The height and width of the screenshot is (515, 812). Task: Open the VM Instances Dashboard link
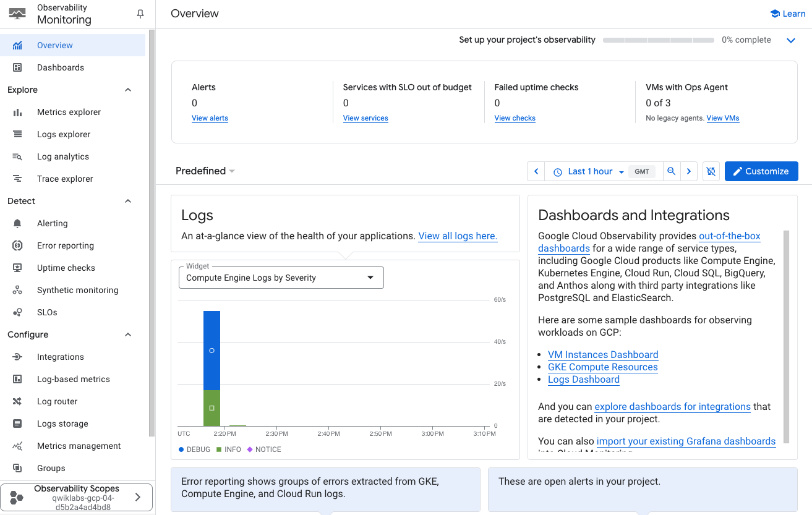click(602, 354)
